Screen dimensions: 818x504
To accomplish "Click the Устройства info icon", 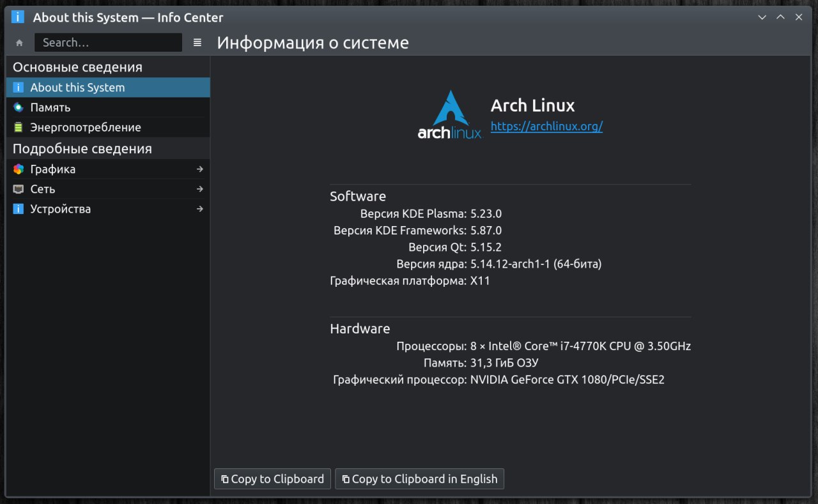I will (x=19, y=209).
